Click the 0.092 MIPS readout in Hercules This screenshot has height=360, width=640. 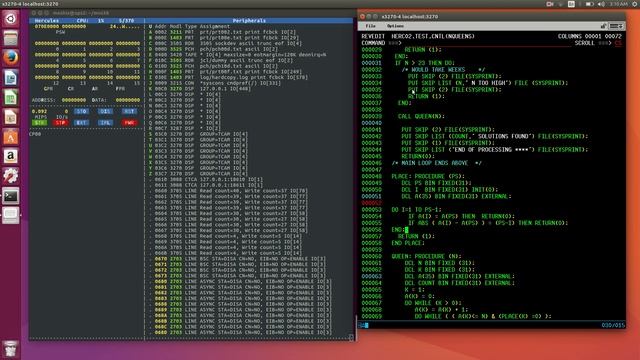tap(39, 111)
